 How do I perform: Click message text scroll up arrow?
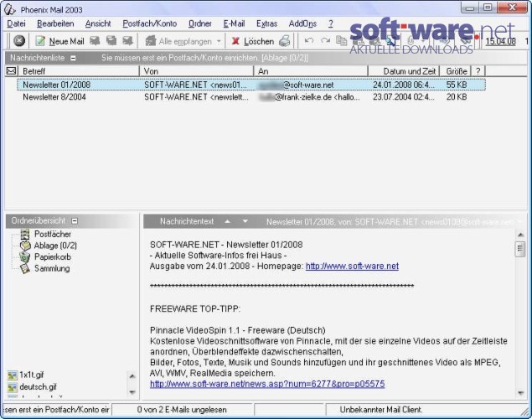pyautogui.click(x=520, y=235)
